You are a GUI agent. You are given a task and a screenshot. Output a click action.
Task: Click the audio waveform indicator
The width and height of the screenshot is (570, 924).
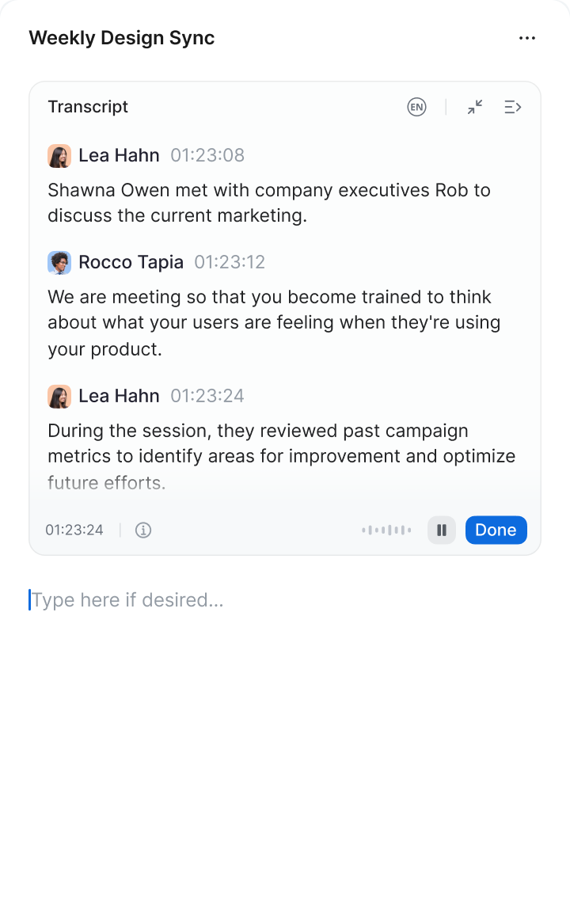[x=387, y=530]
